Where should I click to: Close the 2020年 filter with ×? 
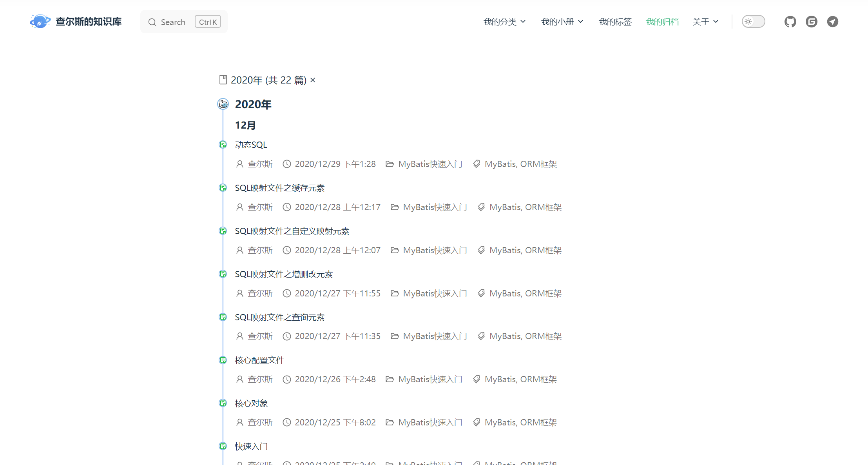click(313, 80)
